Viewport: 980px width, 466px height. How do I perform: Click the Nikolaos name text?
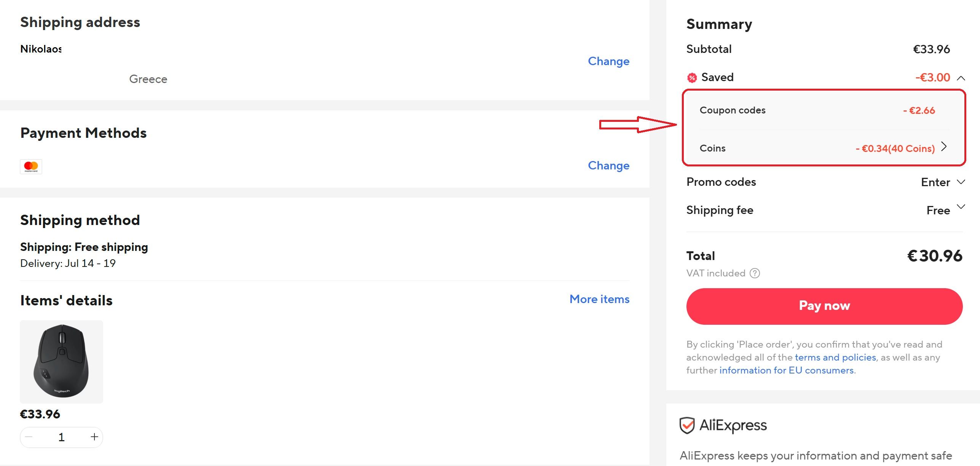pos(41,49)
